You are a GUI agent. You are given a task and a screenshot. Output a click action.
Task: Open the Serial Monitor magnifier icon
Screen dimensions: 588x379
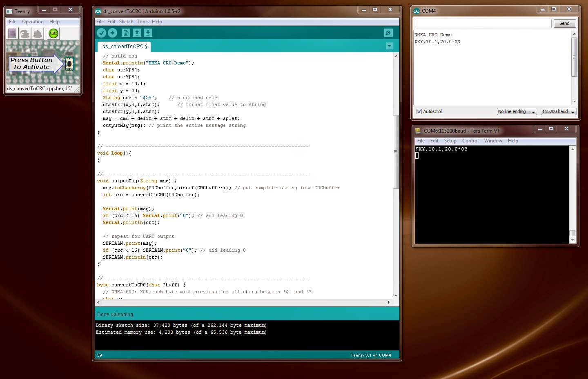click(388, 33)
